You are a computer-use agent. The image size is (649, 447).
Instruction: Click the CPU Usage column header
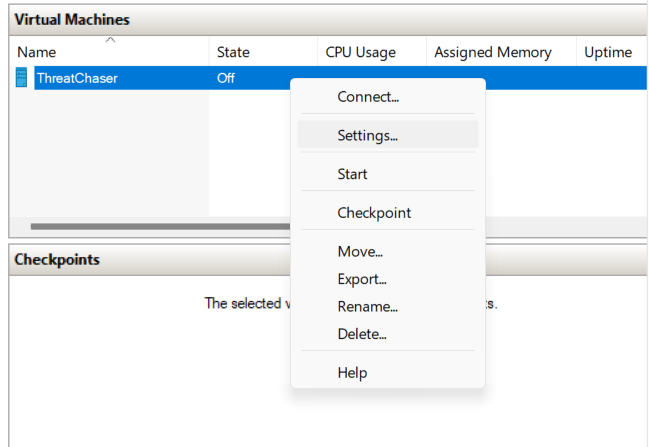click(x=361, y=52)
